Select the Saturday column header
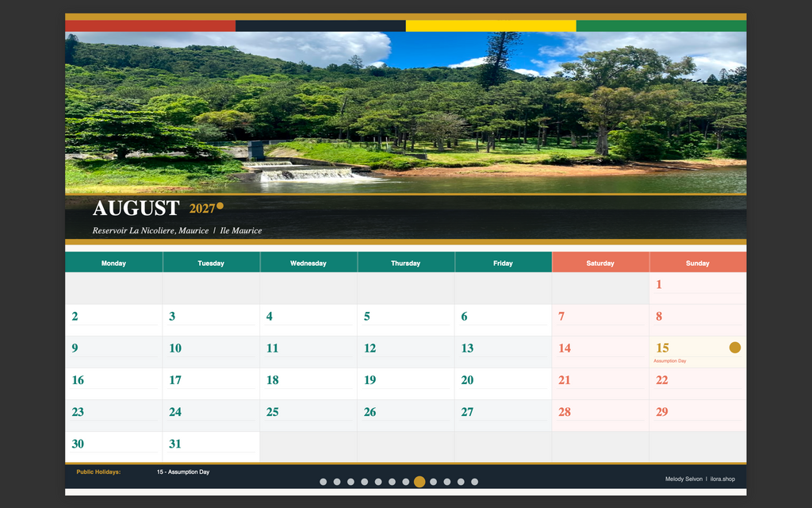812x508 pixels. 600,263
